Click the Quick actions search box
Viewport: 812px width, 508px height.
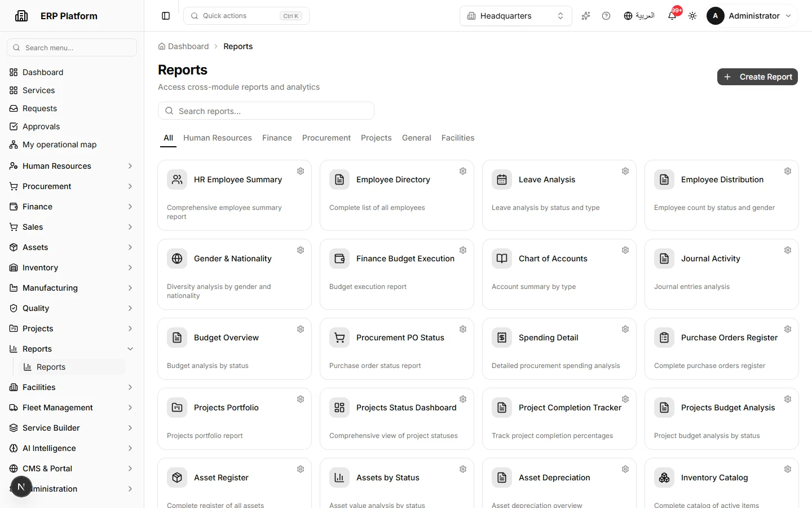pyautogui.click(x=246, y=16)
